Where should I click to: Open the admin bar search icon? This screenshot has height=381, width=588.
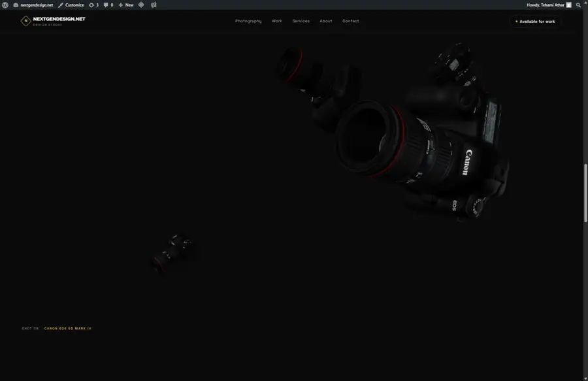[x=578, y=5]
